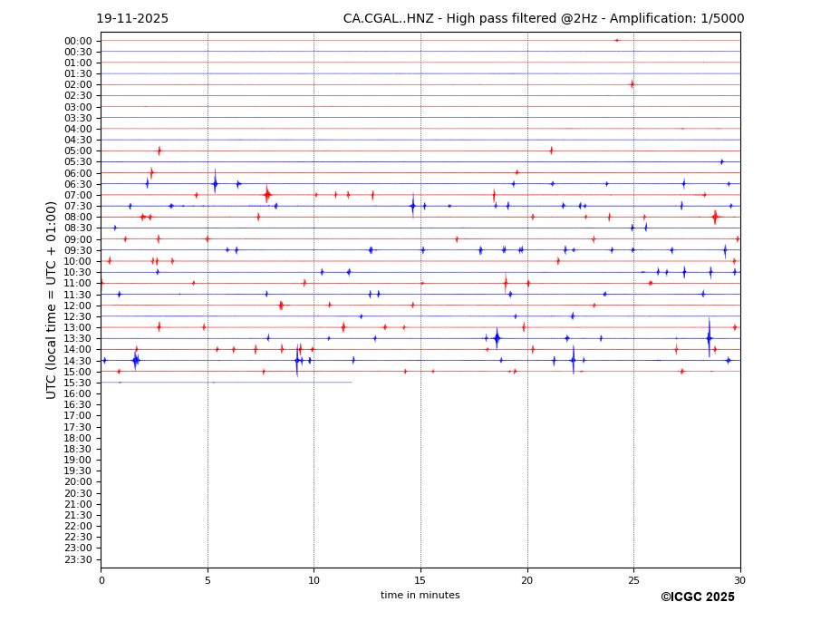Click the 12:00 time row label
The width and height of the screenshot is (840, 631).
tap(78, 306)
